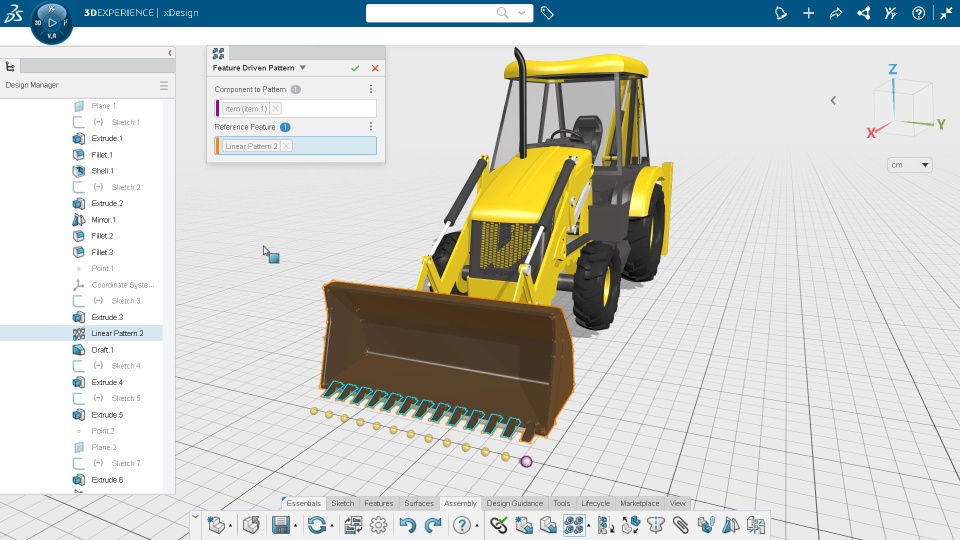Image resolution: width=960 pixels, height=540 pixels.
Task: Click the Design Manager tree icon tab
Action: [x=10, y=67]
